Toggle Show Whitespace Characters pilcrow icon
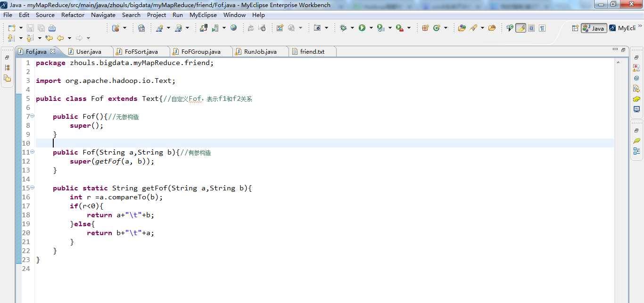Image resolution: width=644 pixels, height=303 pixels. 542,28
